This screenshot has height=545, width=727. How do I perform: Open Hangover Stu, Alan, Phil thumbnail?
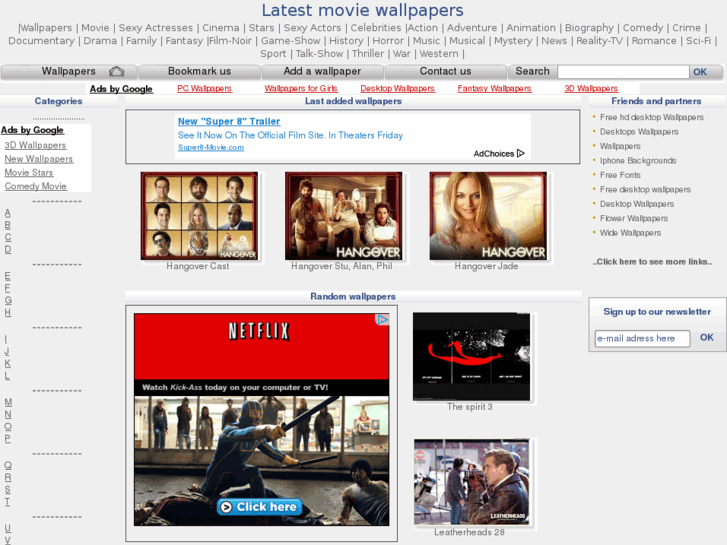344,216
